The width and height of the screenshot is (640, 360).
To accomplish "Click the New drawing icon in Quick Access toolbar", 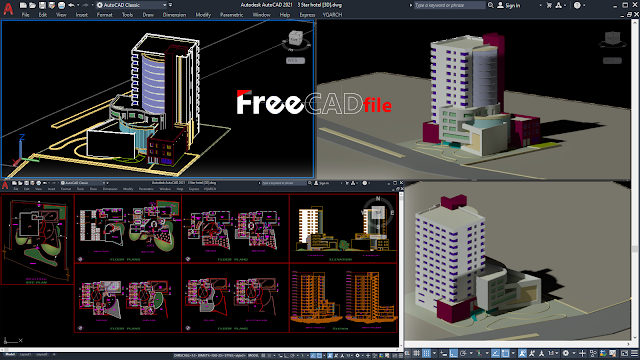I will click(x=23, y=5).
